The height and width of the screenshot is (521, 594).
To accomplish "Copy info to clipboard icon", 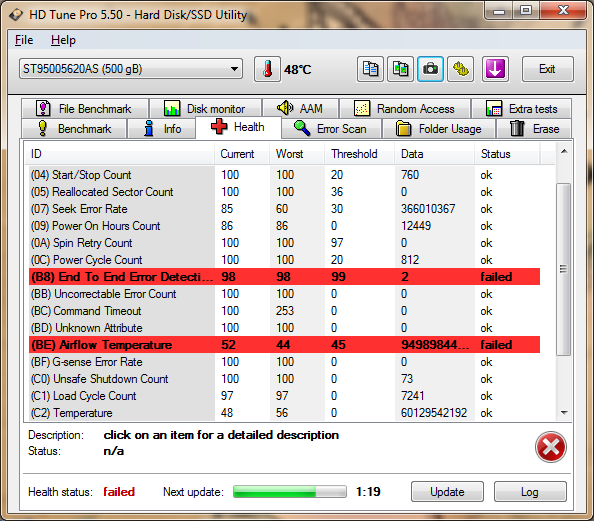I will tap(370, 69).
